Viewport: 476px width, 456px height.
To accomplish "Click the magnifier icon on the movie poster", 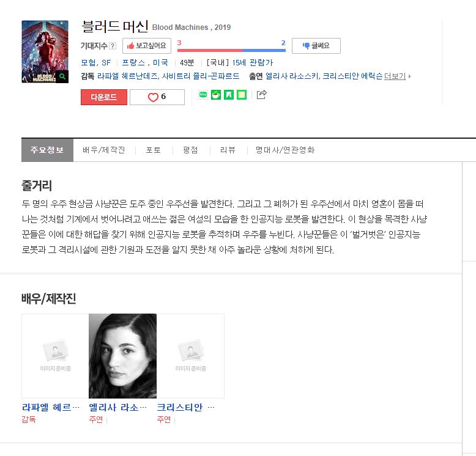I will [x=62, y=76].
